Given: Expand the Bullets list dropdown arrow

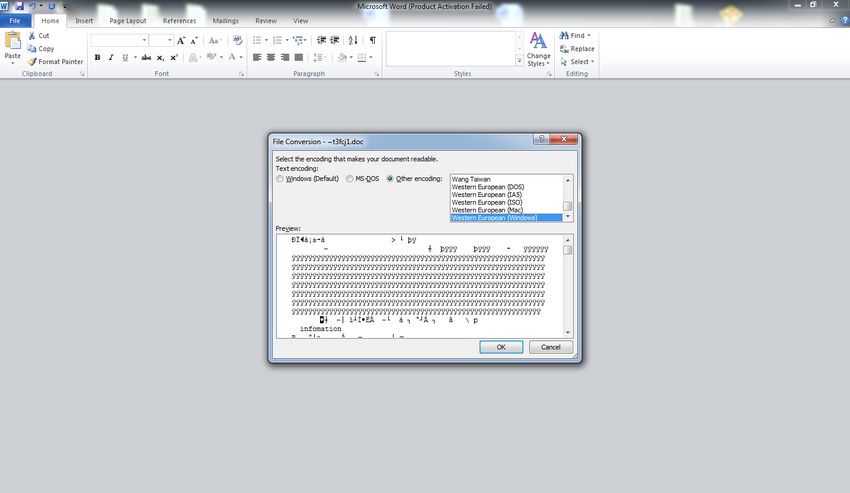Looking at the screenshot, I should [266, 40].
